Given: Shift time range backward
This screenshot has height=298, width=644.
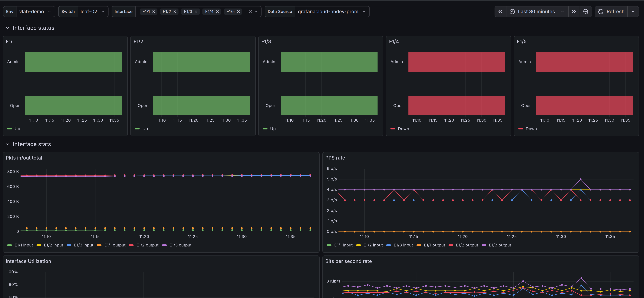Looking at the screenshot, I should click(500, 12).
